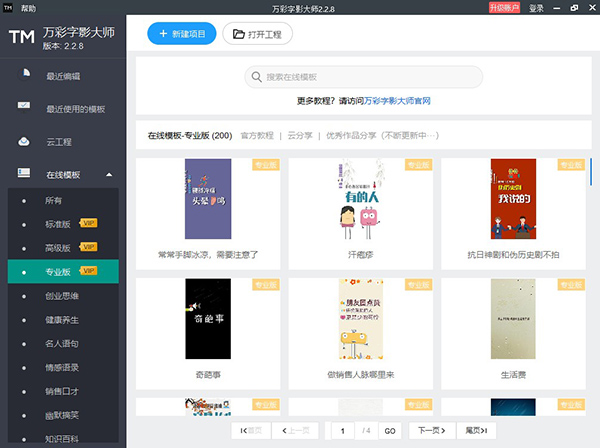The width and height of the screenshot is (600, 448).
Task: Go to previous page with 上一页
Action: [x=296, y=431]
